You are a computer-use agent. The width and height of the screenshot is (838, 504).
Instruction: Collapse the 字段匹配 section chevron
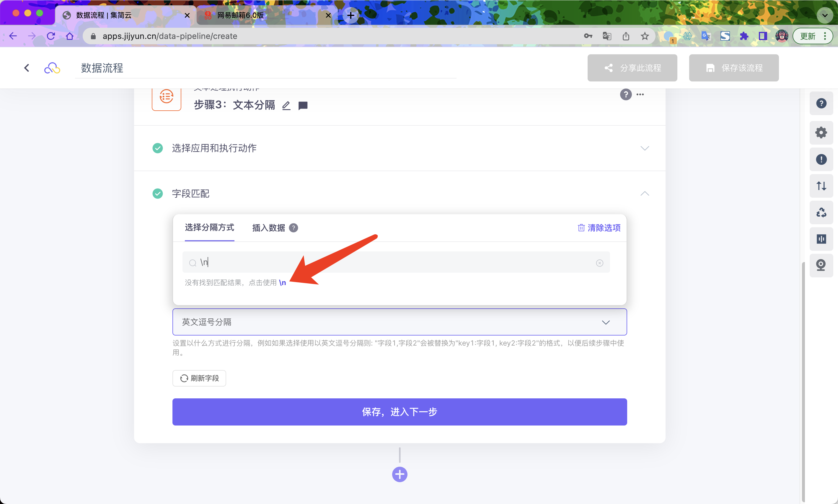(x=645, y=194)
